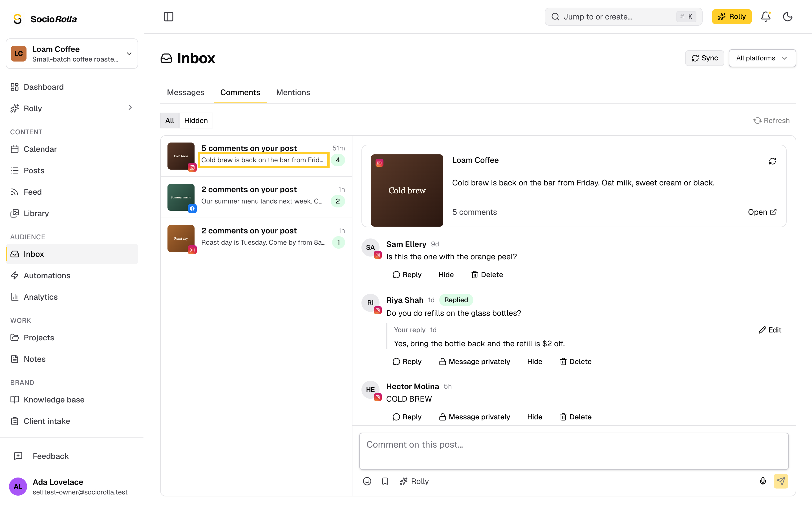Screen dimensions: 812x508
Task: Select the Comments tab
Action: (240, 92)
